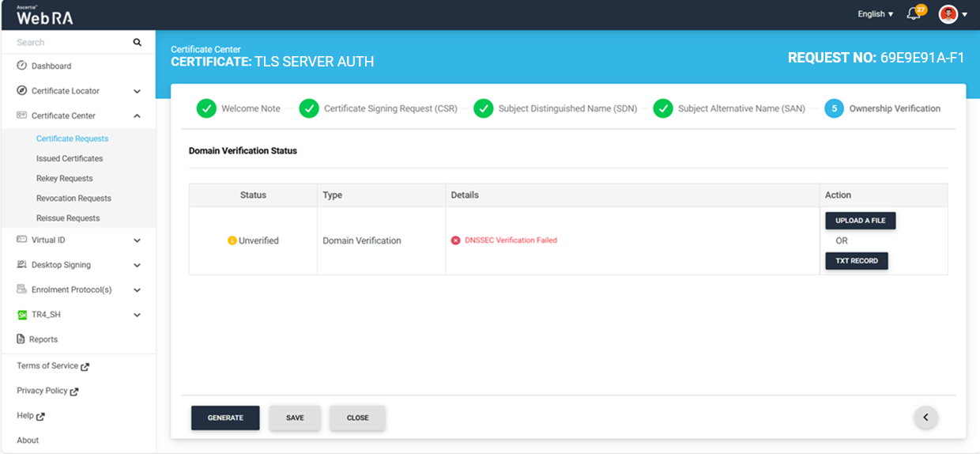
Task: Click the Desktop Signing icon
Action: (22, 264)
